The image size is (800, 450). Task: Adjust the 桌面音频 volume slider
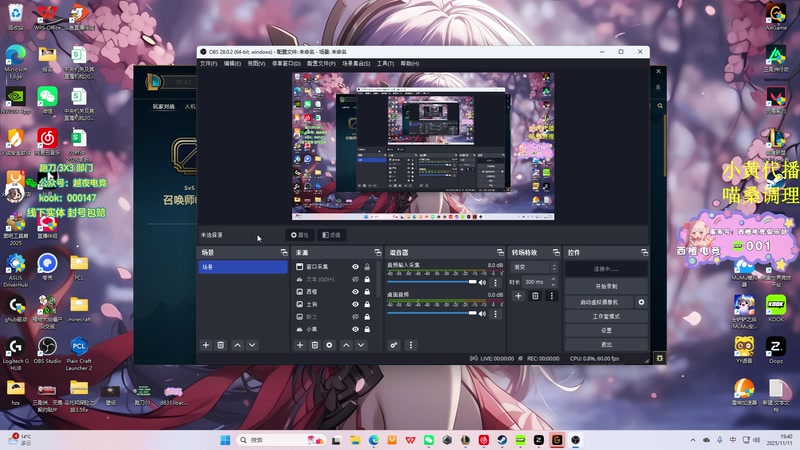pos(432,313)
